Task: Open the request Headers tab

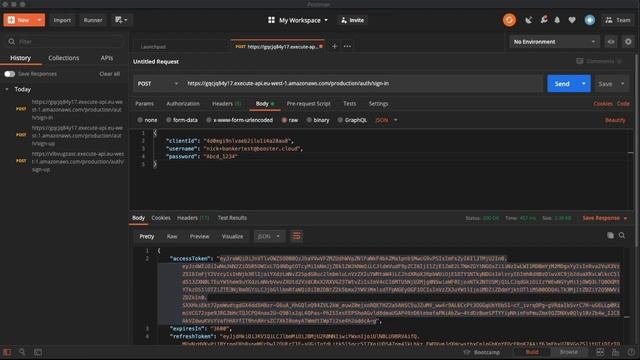Action: (x=226, y=104)
